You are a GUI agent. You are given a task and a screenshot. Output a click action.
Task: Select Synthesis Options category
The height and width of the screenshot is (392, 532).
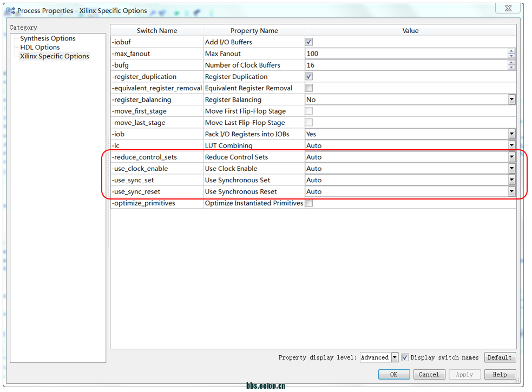point(48,38)
